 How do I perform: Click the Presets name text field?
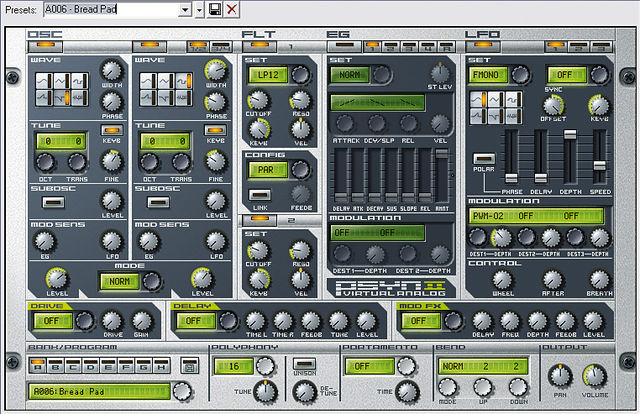coord(111,9)
